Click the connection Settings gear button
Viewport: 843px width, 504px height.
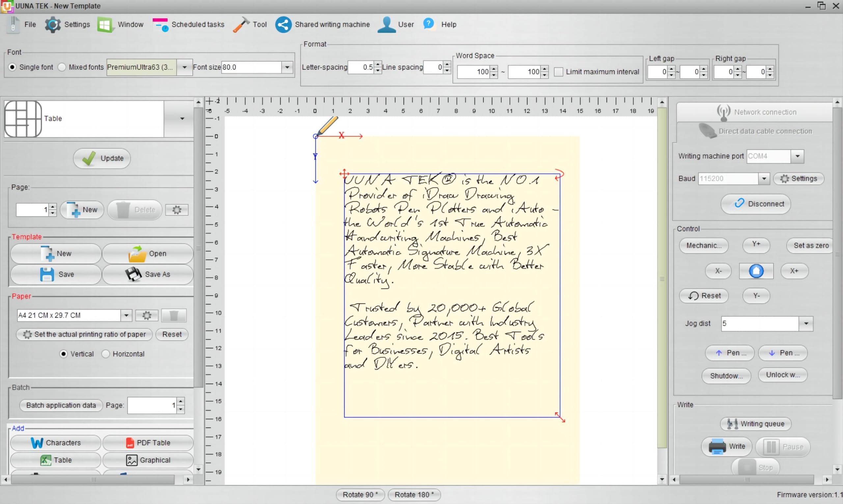[799, 179]
